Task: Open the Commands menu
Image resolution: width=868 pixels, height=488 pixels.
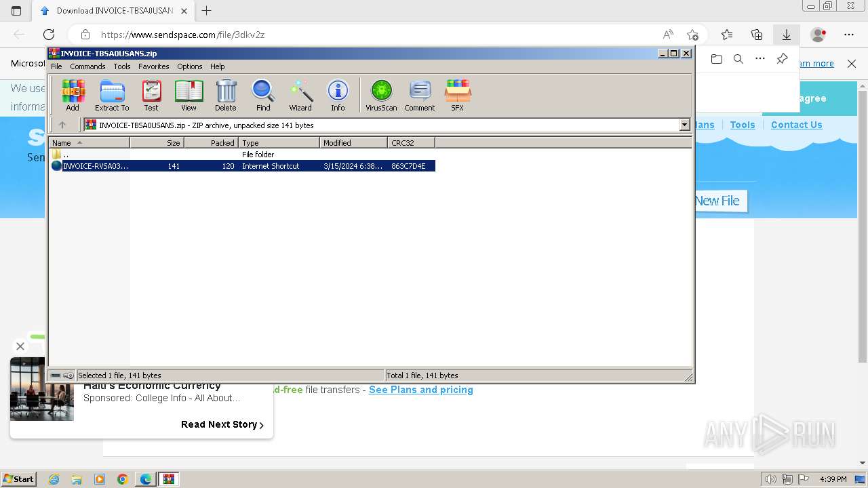Action: pyautogui.click(x=87, y=66)
